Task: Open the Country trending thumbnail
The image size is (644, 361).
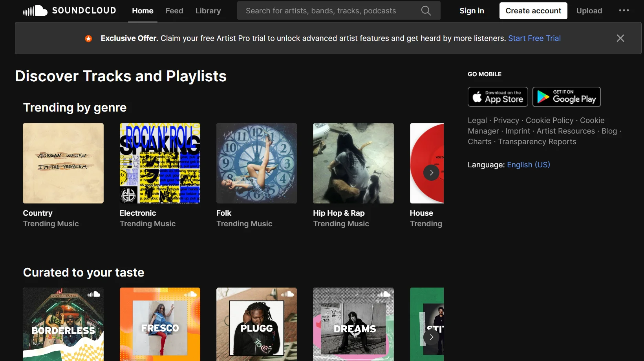Action: point(63,163)
